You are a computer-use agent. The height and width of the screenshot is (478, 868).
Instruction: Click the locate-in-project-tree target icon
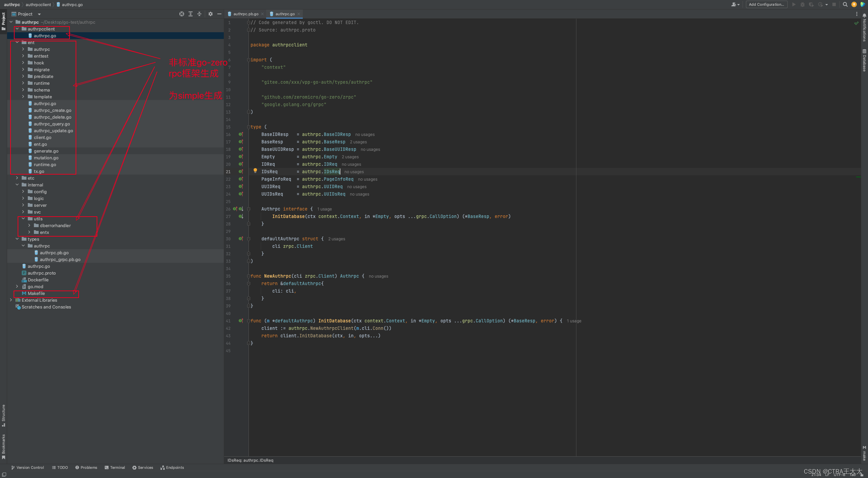[x=182, y=14]
